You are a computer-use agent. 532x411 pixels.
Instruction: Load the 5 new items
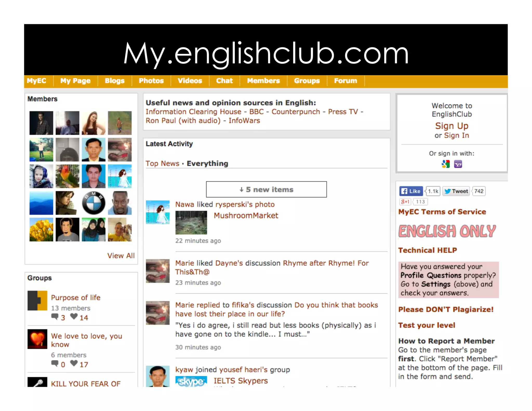pyautogui.click(x=266, y=189)
